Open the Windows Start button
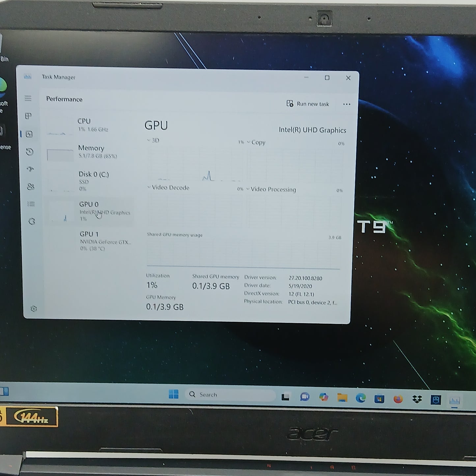This screenshot has height=476, width=476. (x=174, y=394)
